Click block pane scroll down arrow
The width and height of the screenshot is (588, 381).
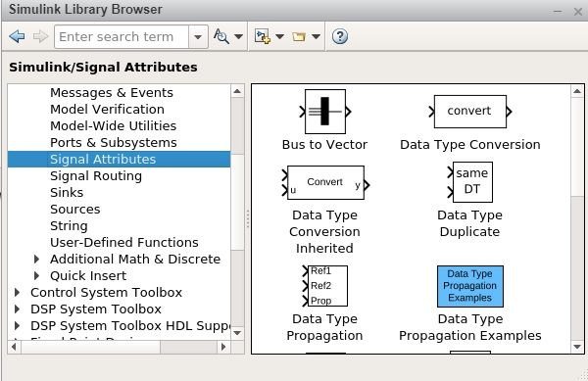pos(577,347)
